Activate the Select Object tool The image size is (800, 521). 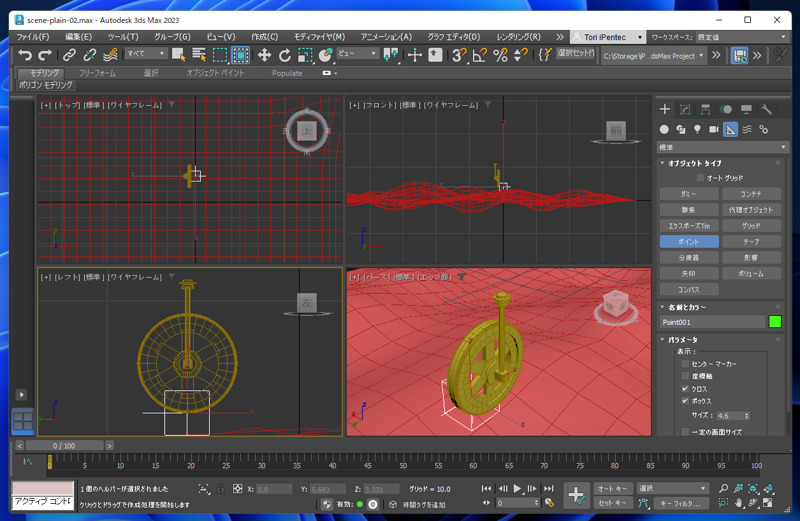[179, 55]
